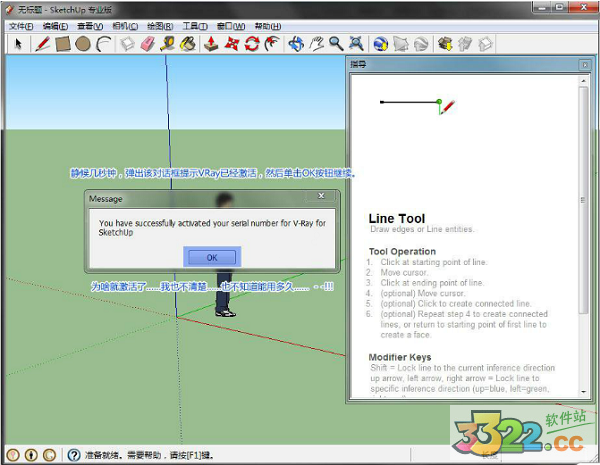600x465 pixels.
Task: Select the Pan hand tool
Action: coord(316,44)
